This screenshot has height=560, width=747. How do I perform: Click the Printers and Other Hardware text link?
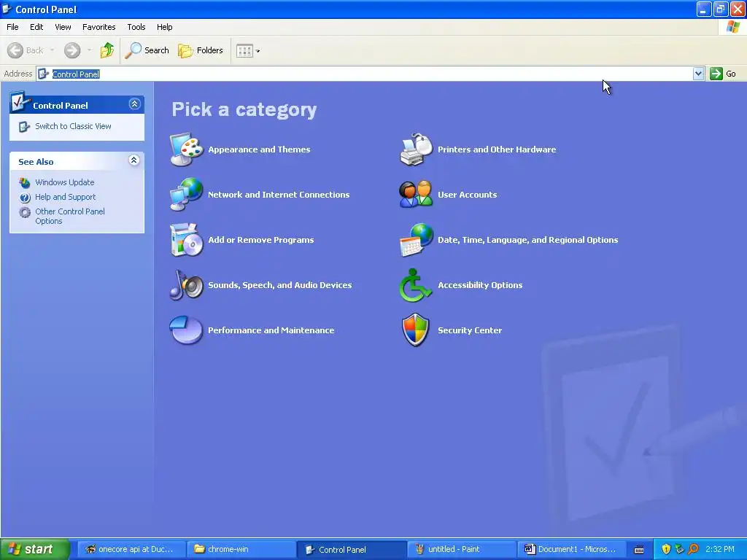(x=497, y=149)
